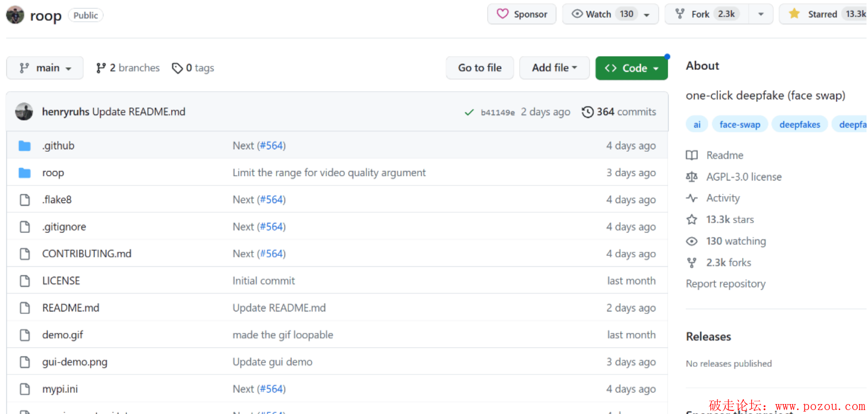The image size is (868, 414).
Task: Click the Report repository link
Action: (726, 284)
